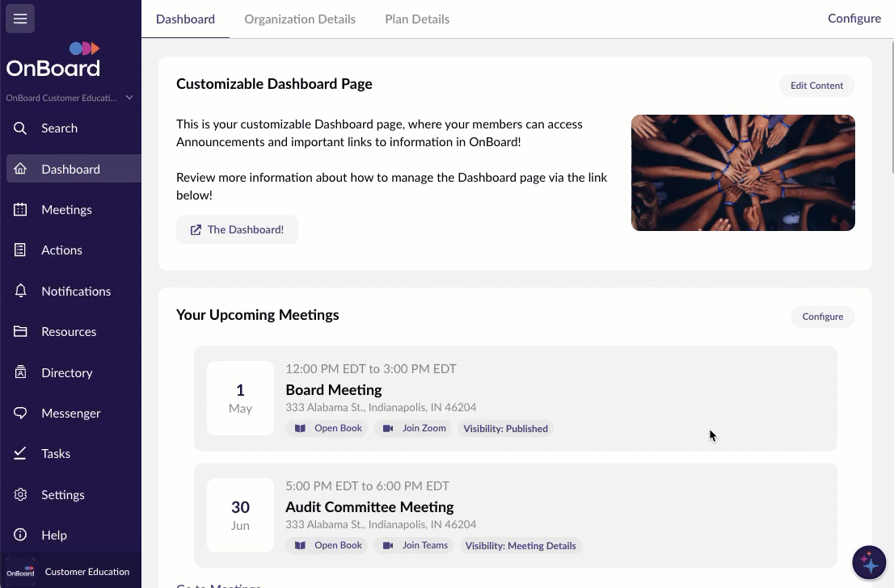Switch to Organization Details tab
This screenshot has height=588, width=894.
[x=300, y=19]
